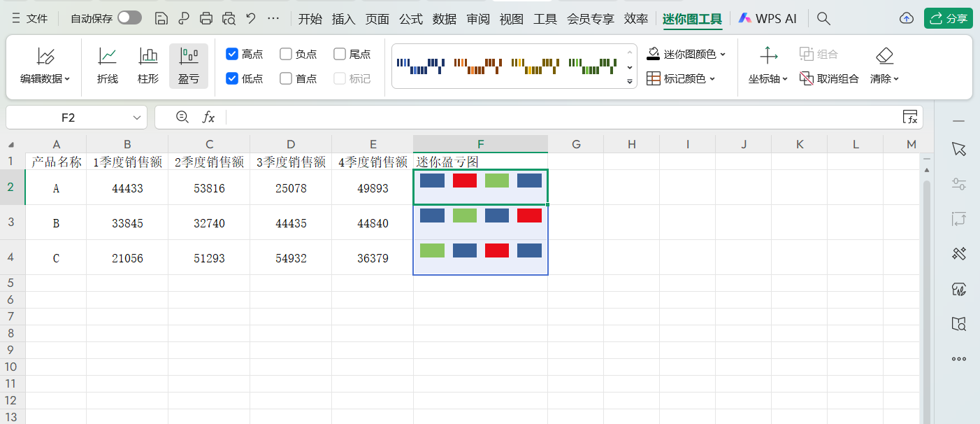The image size is (980, 424).
Task: Click the 撤销 undo icon
Action: 250,20
